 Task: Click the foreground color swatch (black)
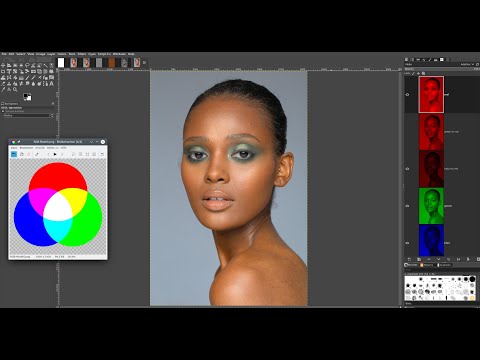[x=26, y=95]
